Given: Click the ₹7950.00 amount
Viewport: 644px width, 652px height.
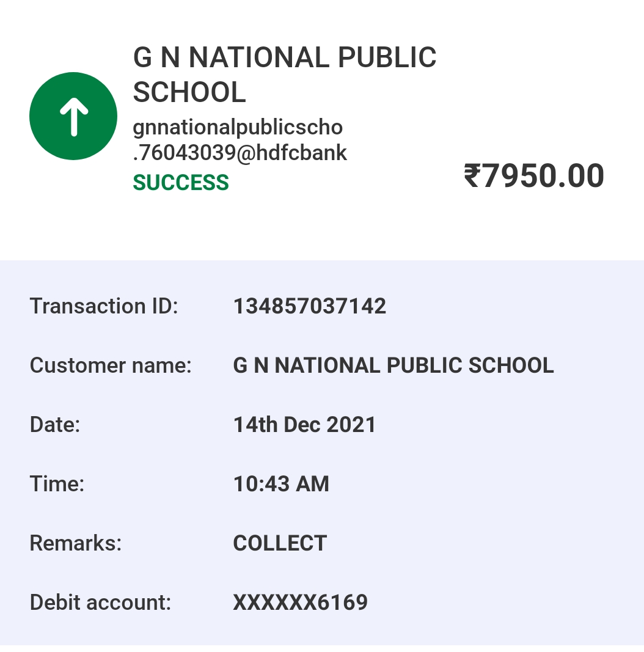Looking at the screenshot, I should [534, 176].
